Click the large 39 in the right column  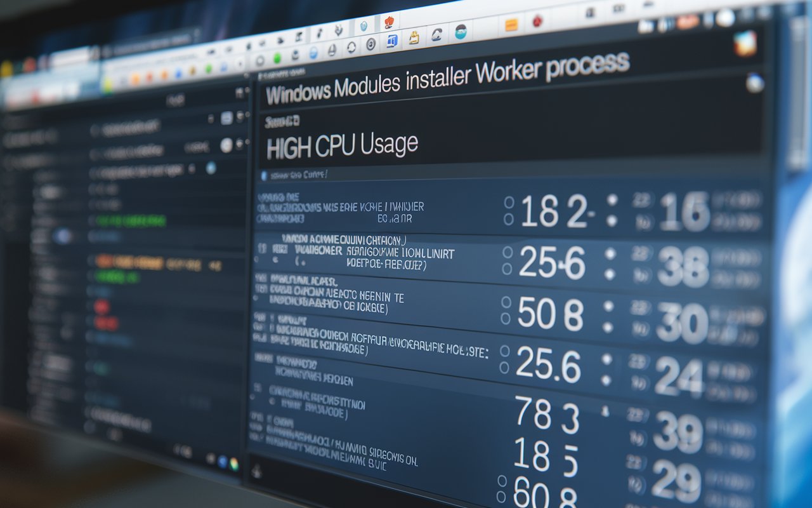(x=678, y=432)
